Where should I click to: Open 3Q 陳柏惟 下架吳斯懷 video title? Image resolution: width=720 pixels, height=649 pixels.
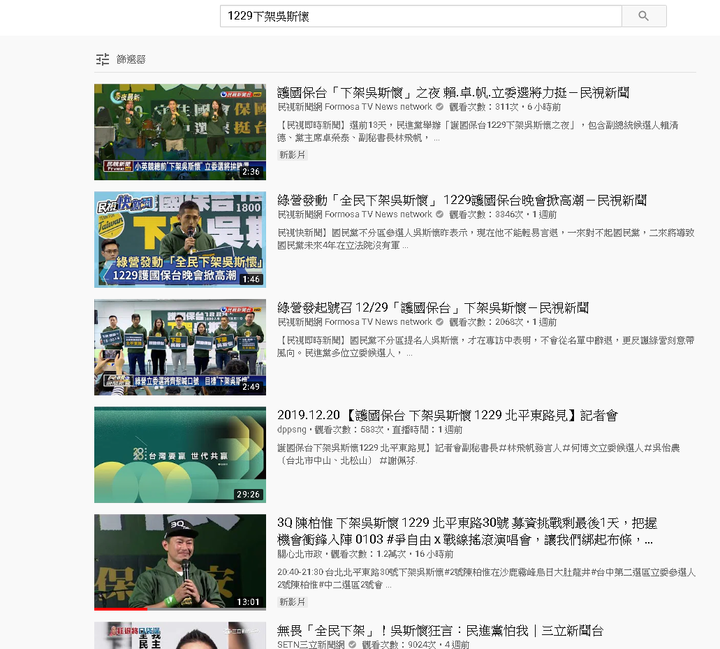pos(467,531)
